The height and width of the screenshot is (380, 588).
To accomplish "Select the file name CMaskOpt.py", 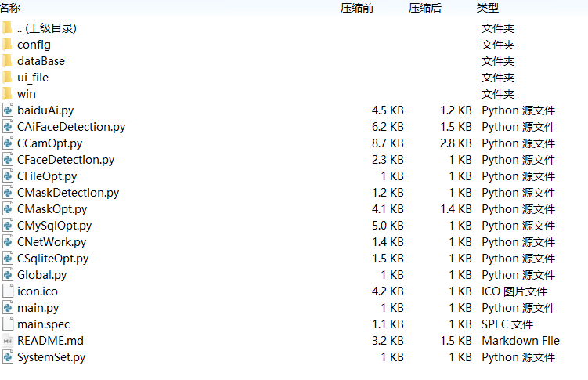I will (52, 209).
